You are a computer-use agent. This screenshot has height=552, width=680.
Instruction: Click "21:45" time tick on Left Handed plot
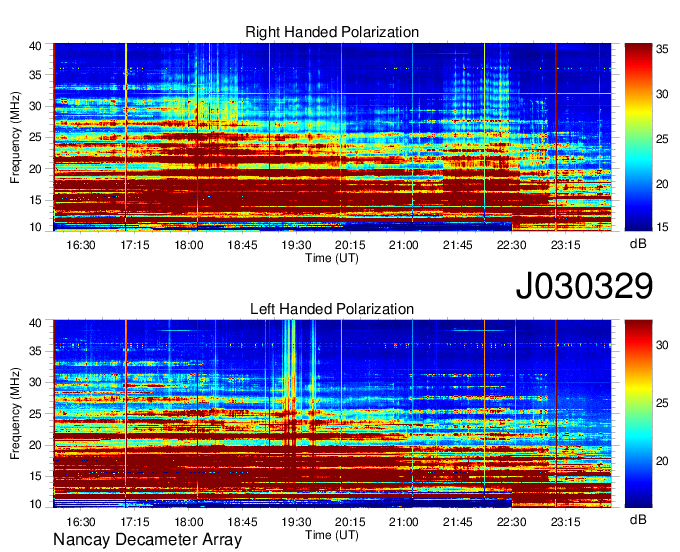pos(458,522)
